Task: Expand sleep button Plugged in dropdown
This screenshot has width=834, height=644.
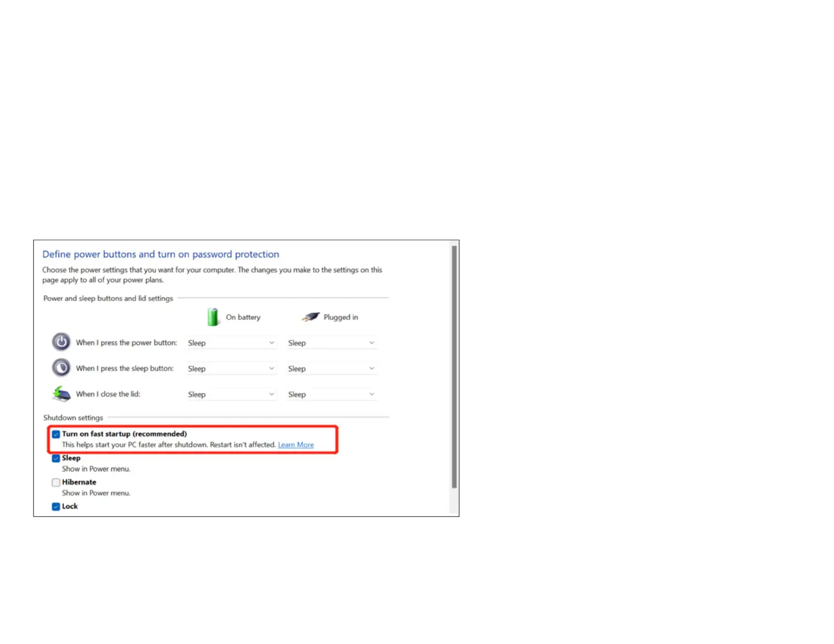Action: point(331,369)
